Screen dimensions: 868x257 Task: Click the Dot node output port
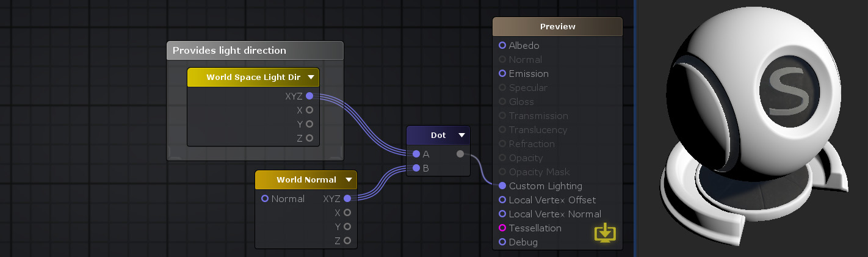[460, 154]
